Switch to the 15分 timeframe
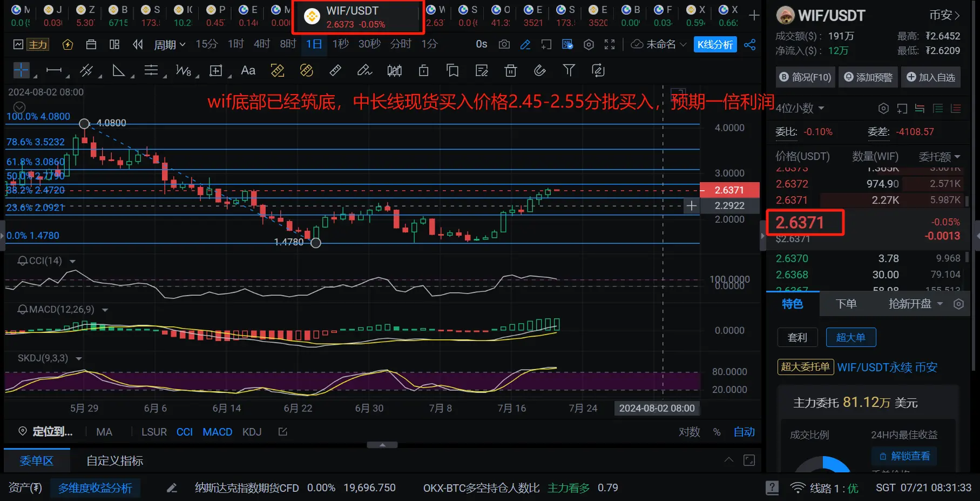 (206, 44)
